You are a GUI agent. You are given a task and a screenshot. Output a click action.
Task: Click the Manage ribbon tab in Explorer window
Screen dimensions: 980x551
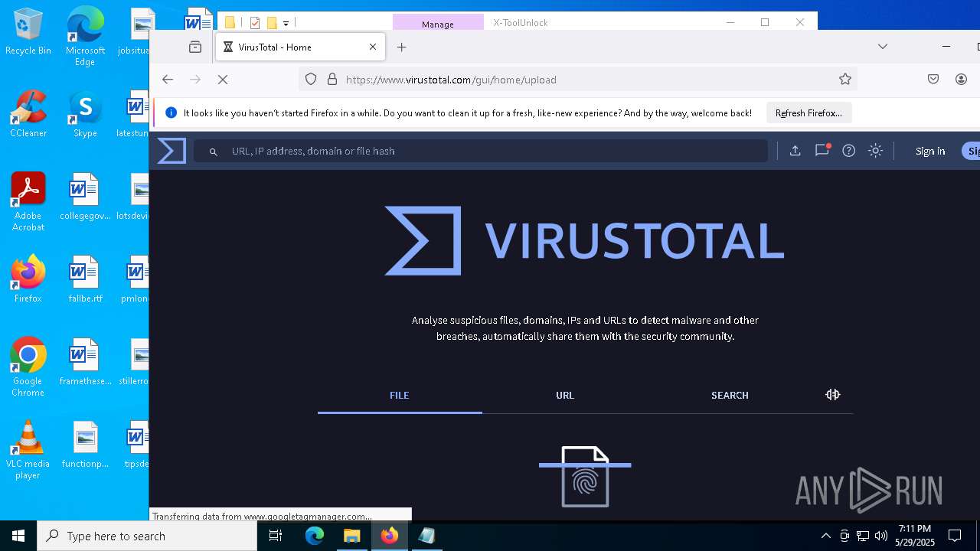coord(438,24)
